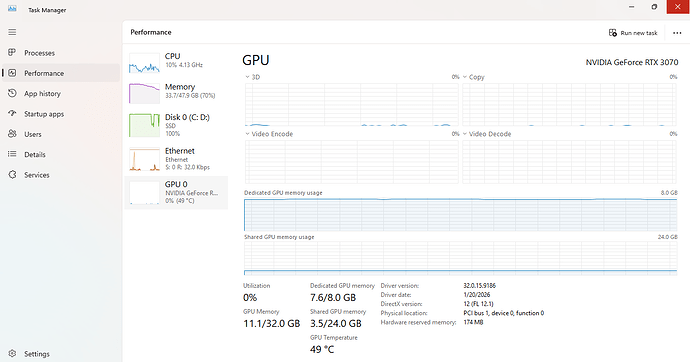Click the 3D engine activity graph
Viewport: 690px width, 362px height.
coord(352,104)
